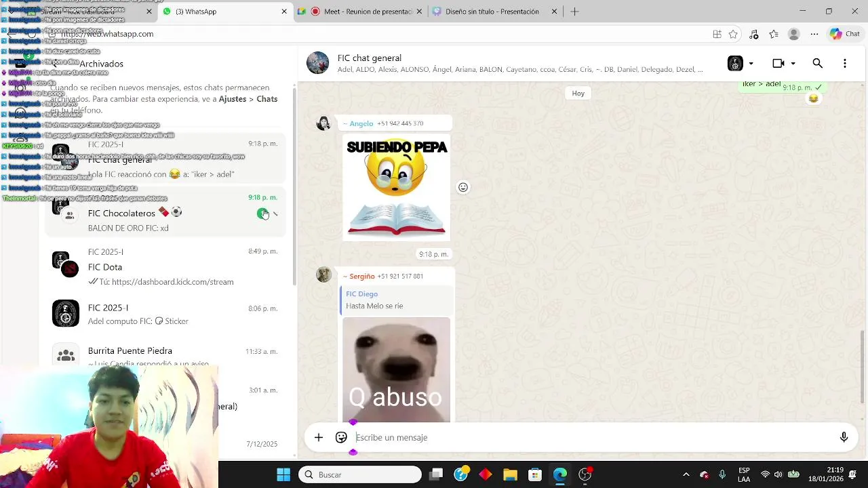Open Task View on the taskbar
The image size is (868, 488).
click(x=436, y=474)
